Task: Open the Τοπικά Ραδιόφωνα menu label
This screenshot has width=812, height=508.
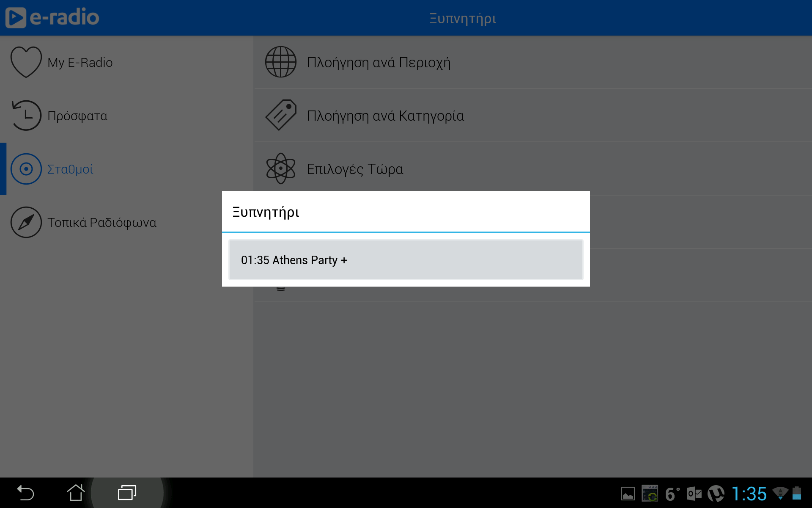Action: 102,222
